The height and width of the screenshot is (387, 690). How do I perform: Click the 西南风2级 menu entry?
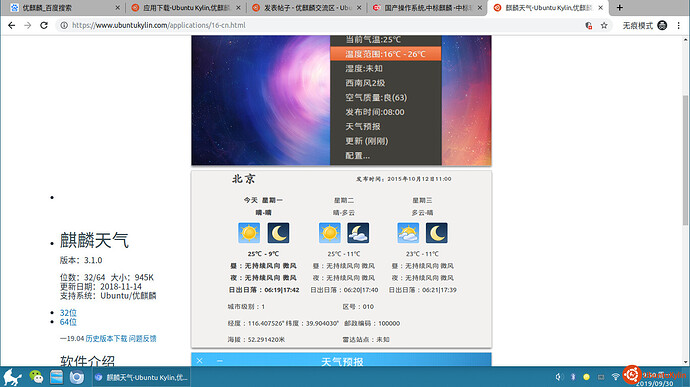pos(385,83)
